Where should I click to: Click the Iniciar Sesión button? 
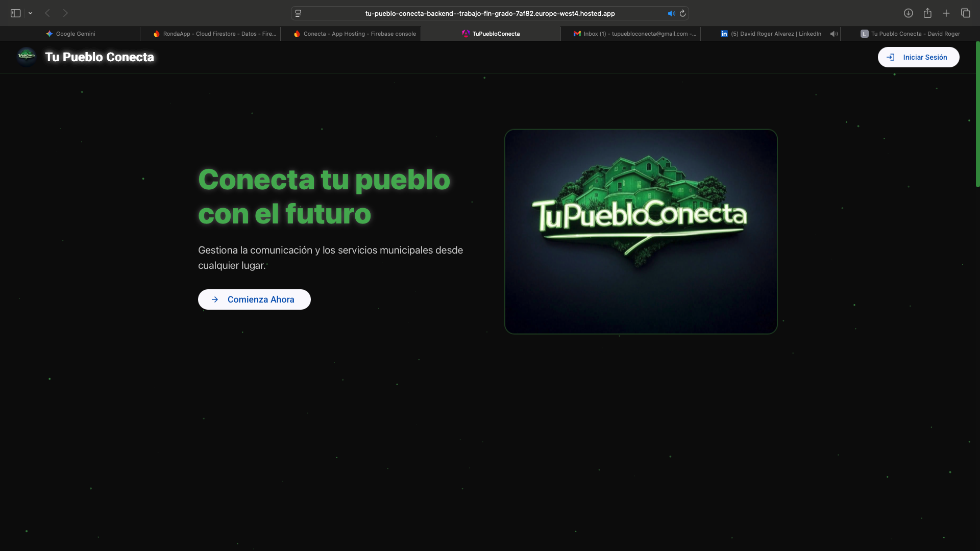tap(918, 57)
